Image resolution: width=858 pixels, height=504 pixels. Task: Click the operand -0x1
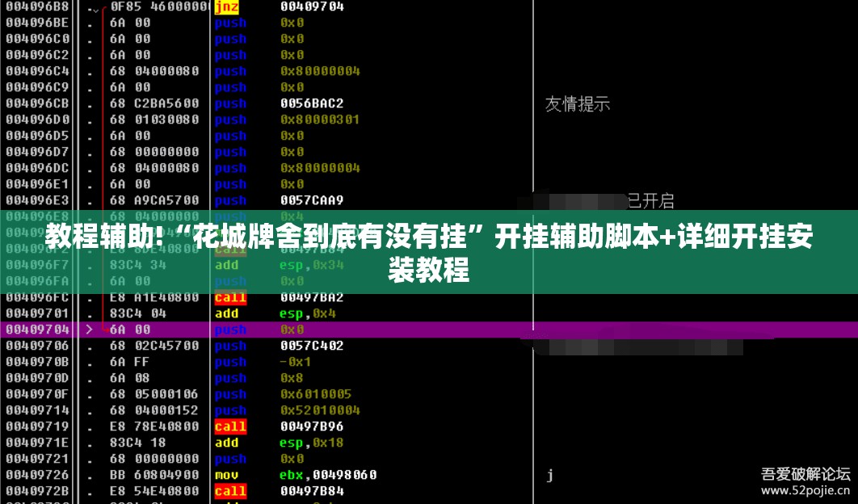point(296,363)
